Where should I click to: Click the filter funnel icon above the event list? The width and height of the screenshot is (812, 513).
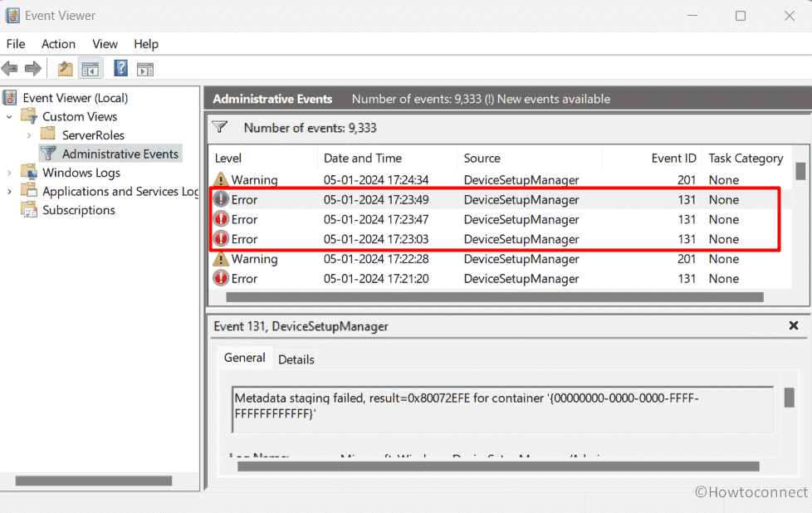[221, 128]
